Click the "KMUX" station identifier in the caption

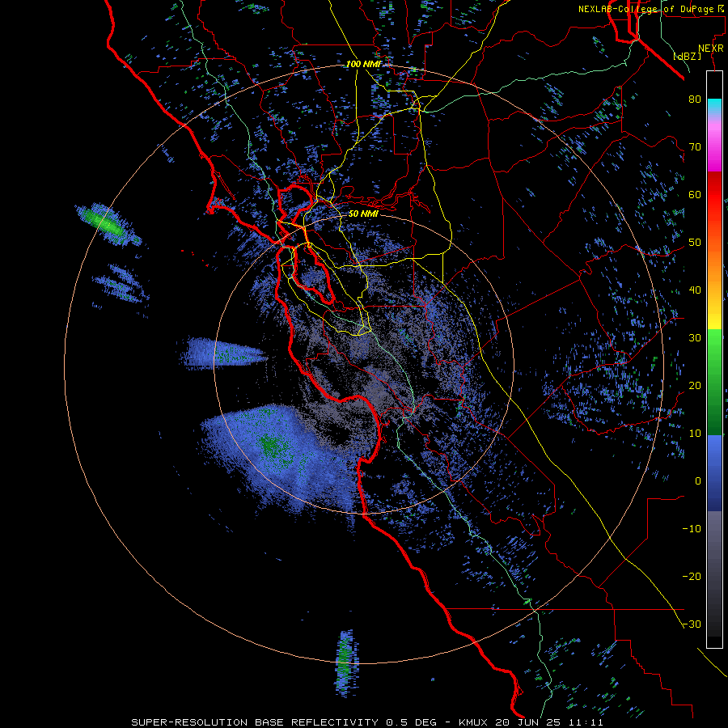(x=475, y=722)
